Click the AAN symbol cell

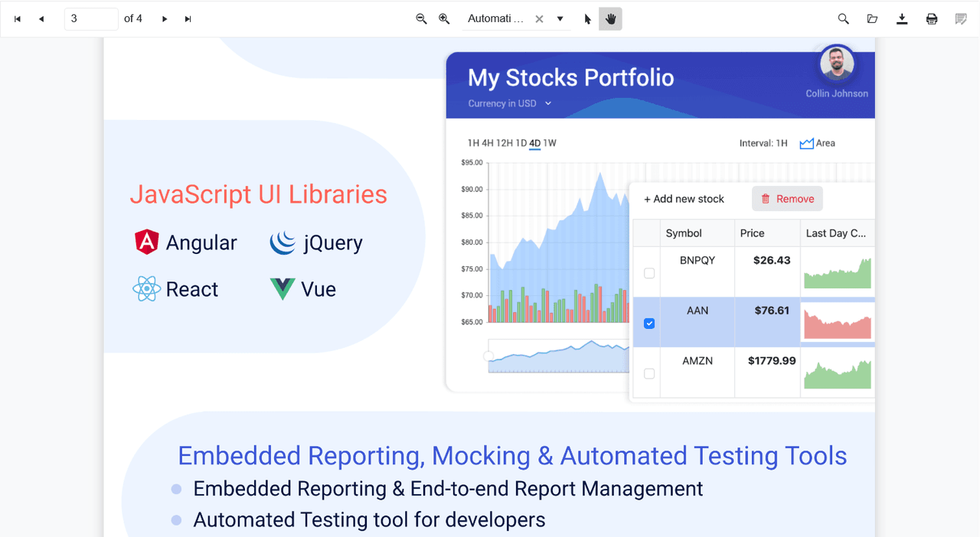click(x=697, y=322)
